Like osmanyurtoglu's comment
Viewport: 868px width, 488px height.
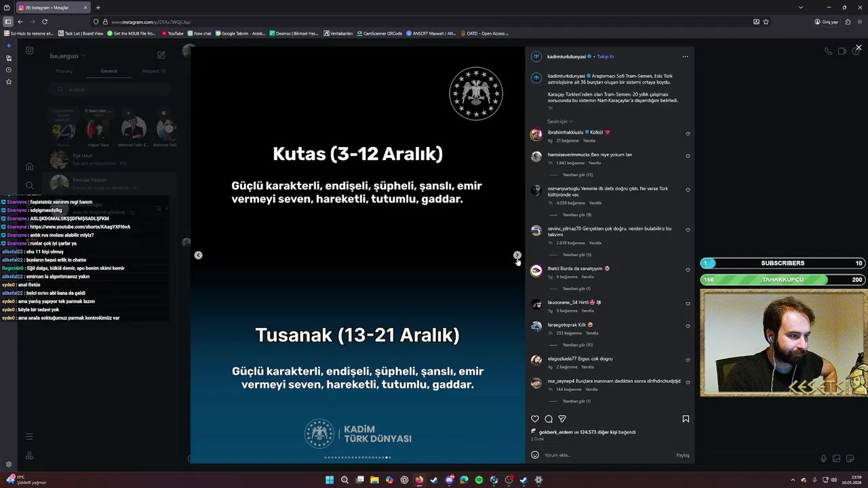(688, 190)
